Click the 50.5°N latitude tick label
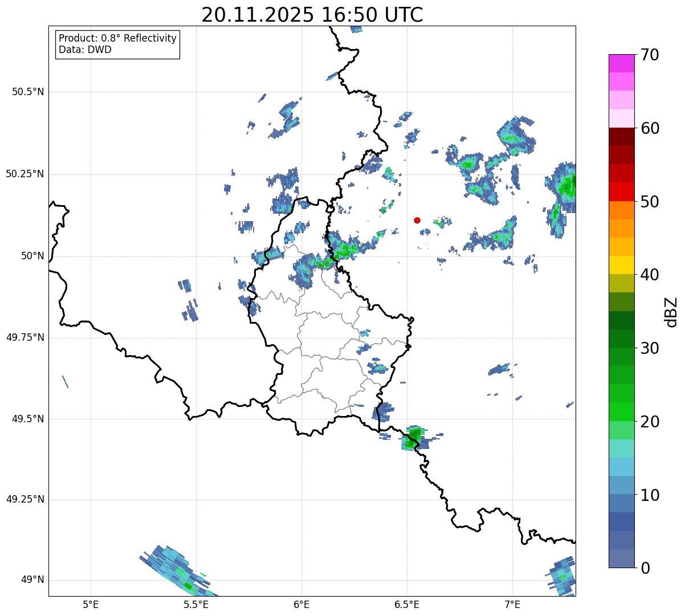This screenshot has width=685, height=616. (28, 92)
